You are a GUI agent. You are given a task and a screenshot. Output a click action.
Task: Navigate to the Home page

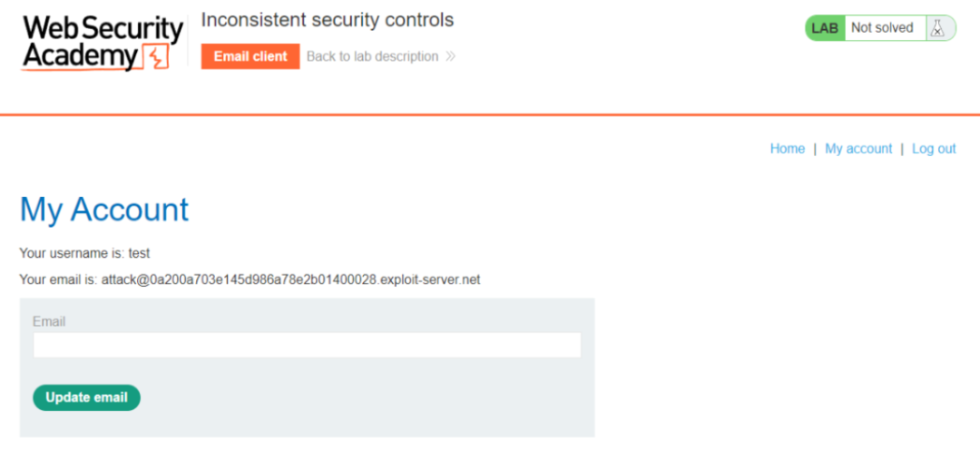click(x=787, y=149)
